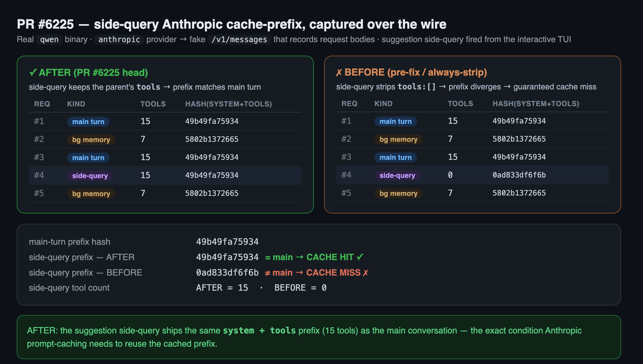Click bg memory badge in BEFORE row #5
The height and width of the screenshot is (364, 643).
click(399, 193)
